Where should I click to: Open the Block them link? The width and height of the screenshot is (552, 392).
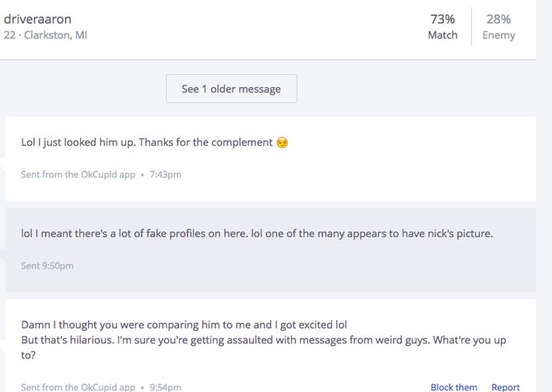tap(454, 387)
